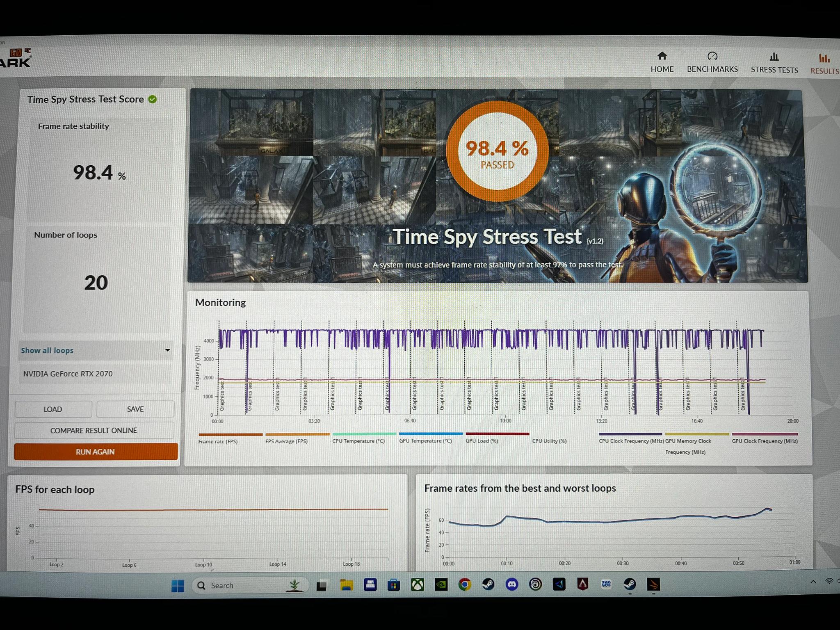
Task: Click the green validation checkmark icon
Action: point(153,99)
